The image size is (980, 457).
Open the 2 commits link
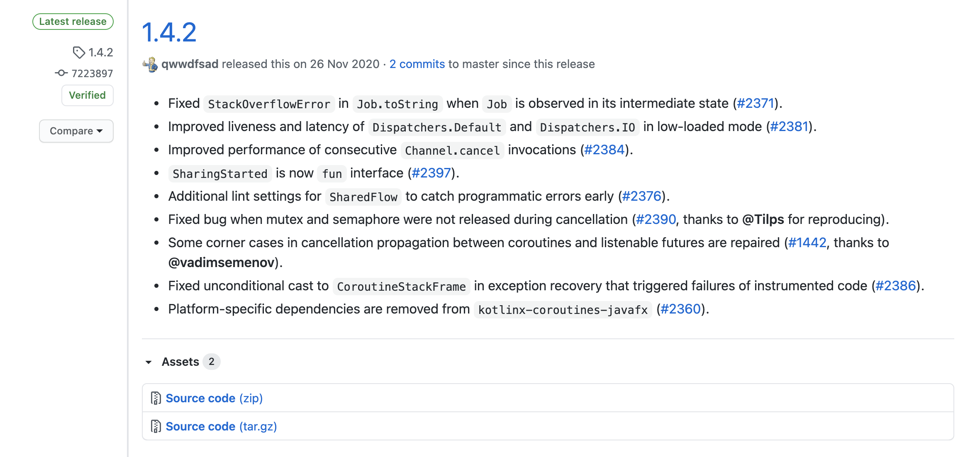pyautogui.click(x=417, y=64)
